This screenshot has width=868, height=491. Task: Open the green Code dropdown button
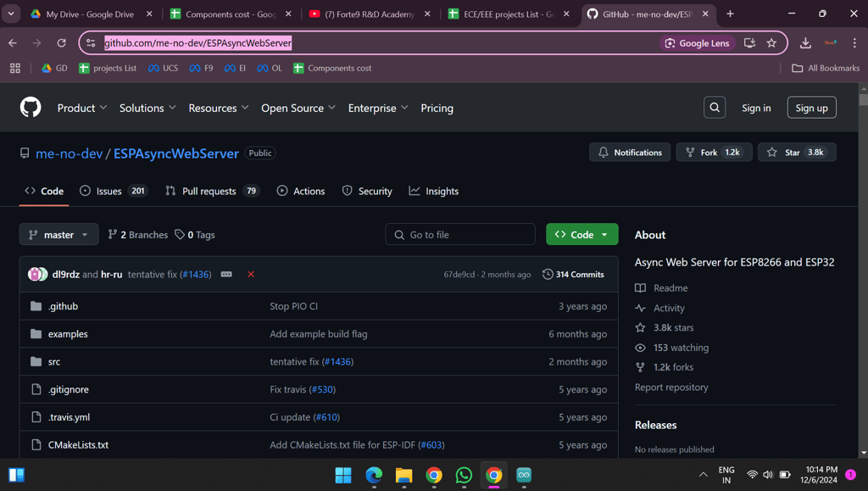(x=581, y=234)
